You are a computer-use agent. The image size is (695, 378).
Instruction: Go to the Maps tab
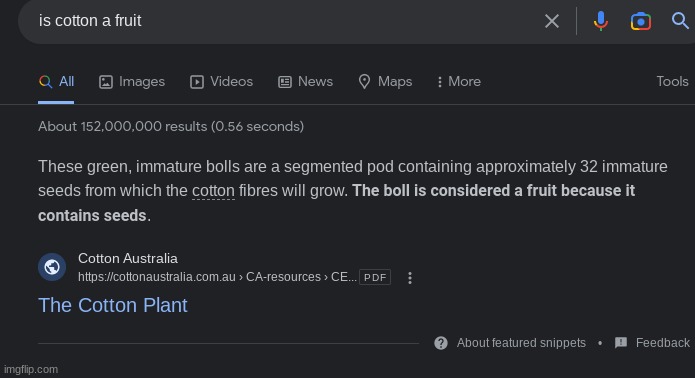[385, 82]
